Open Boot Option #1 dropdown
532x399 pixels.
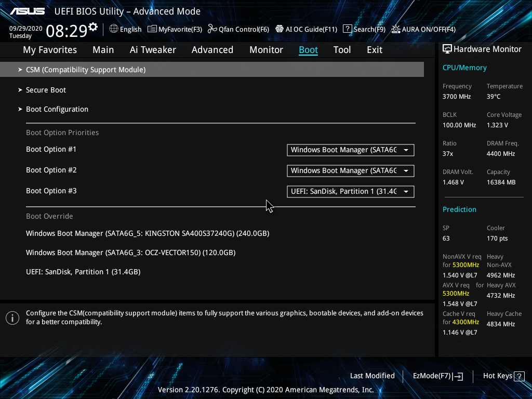tap(351, 150)
